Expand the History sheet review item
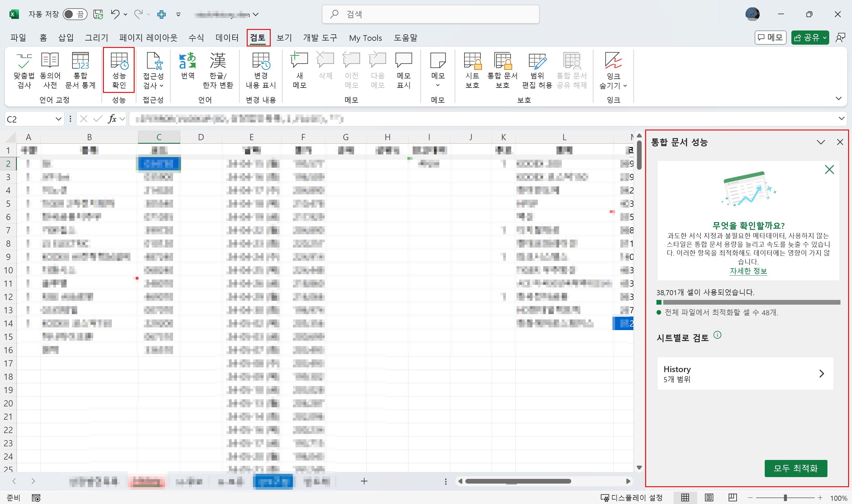 pyautogui.click(x=745, y=373)
